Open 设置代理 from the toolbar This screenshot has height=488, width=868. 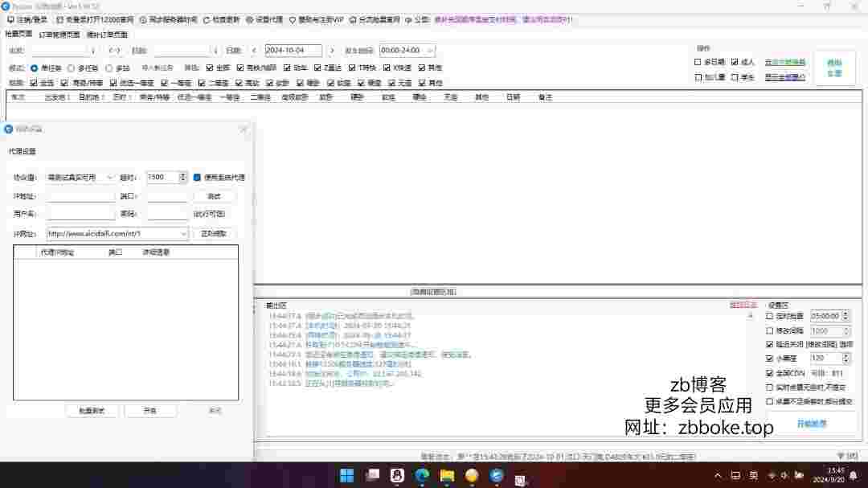tap(264, 19)
